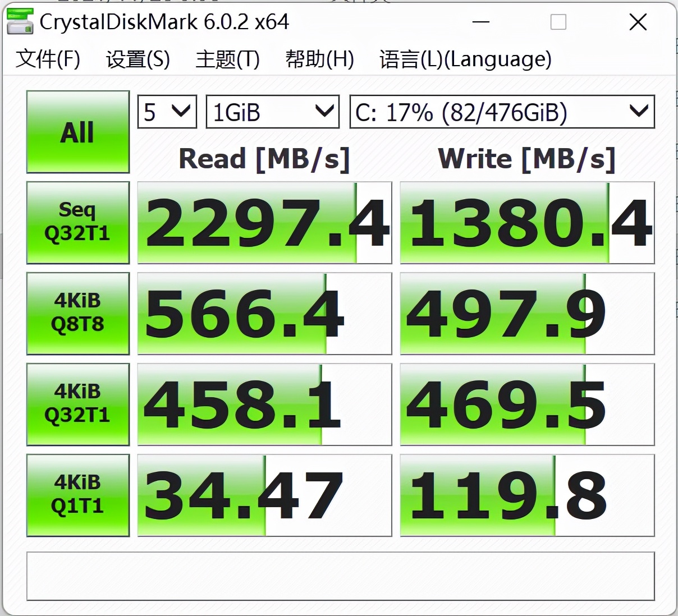Select the 4KiB Q1T1 read value 34.47
678x616 pixels.
(265, 495)
